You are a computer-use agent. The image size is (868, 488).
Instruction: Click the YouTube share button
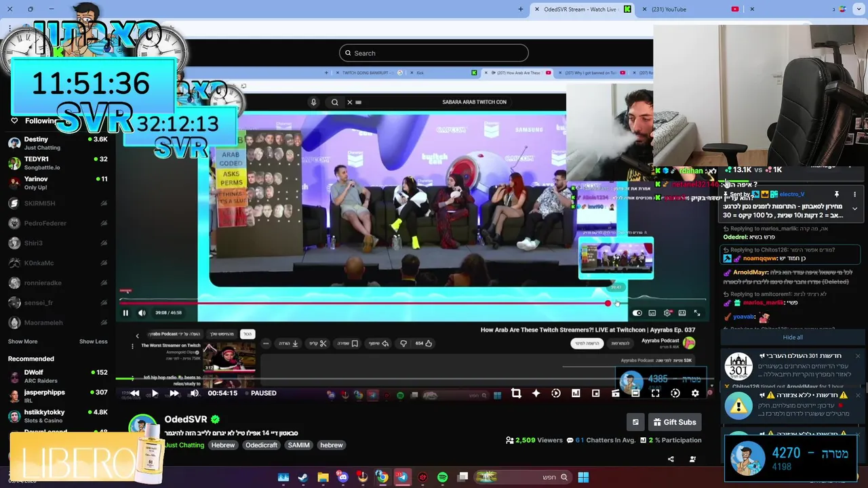379,344
